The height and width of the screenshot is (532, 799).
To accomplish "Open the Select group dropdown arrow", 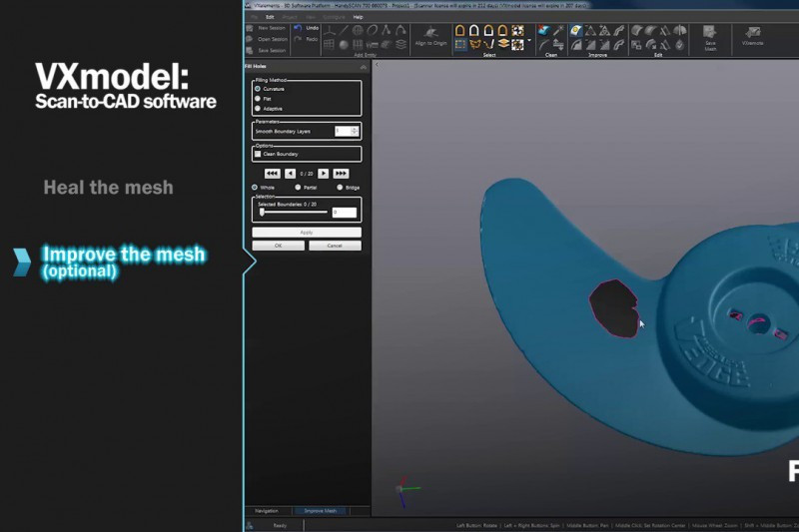I will (529, 40).
